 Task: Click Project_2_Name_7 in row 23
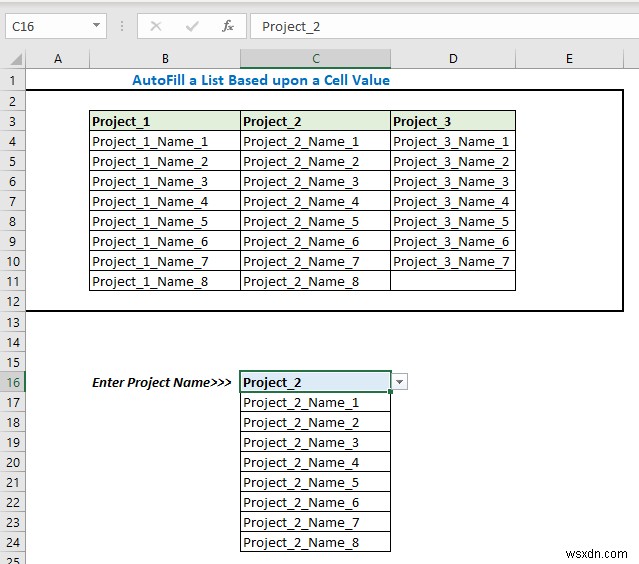click(315, 522)
